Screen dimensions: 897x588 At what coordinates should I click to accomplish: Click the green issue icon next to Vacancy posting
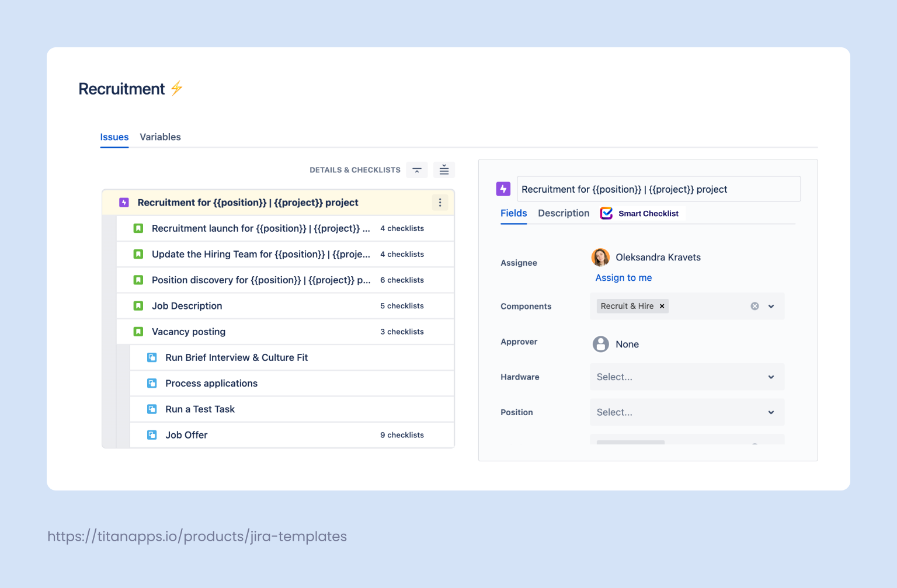[x=138, y=331]
